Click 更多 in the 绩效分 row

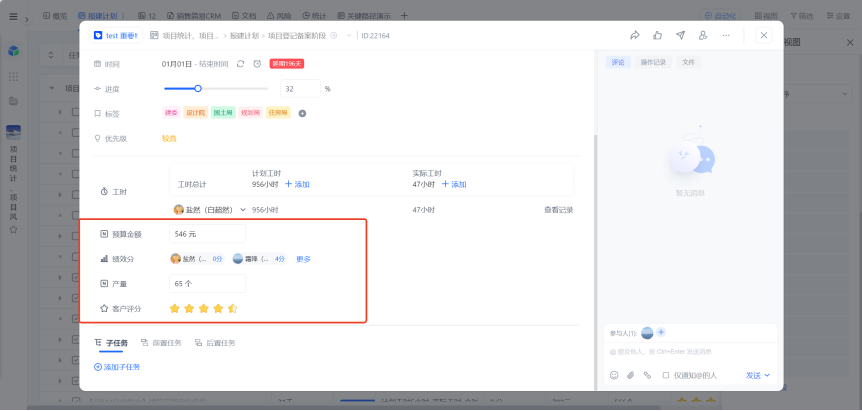point(304,259)
